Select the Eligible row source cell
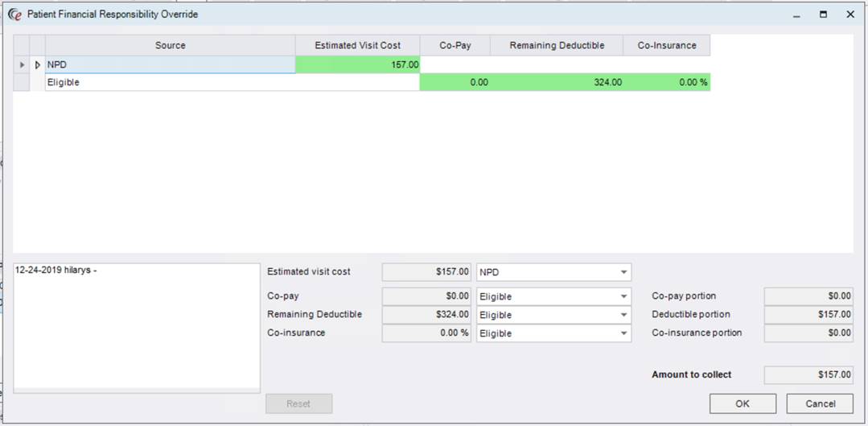The height and width of the screenshot is (426, 868). (170, 82)
